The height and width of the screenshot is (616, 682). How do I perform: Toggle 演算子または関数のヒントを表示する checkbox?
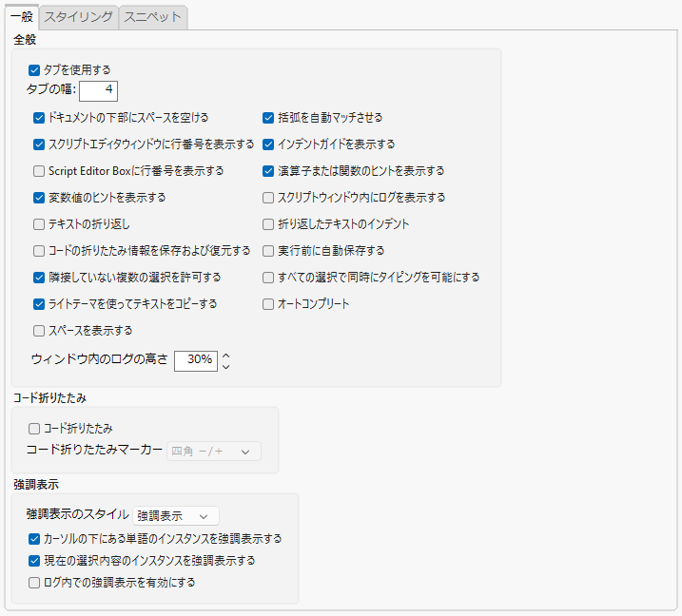[268, 171]
